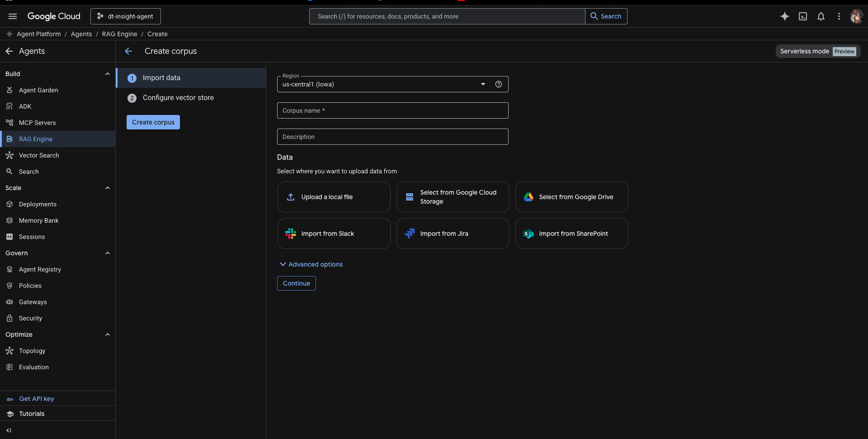Open MCP Servers in sidebar

[x=58, y=123]
